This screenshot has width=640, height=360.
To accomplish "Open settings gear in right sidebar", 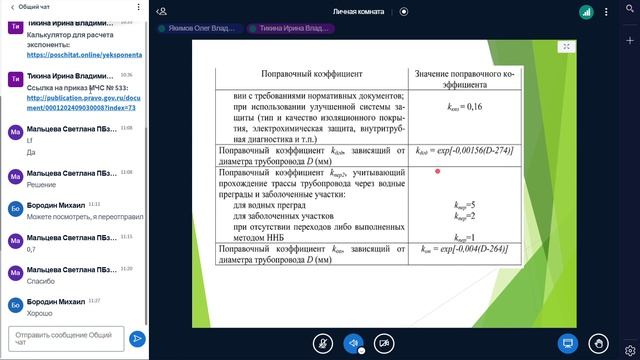I will pyautogui.click(x=630, y=350).
